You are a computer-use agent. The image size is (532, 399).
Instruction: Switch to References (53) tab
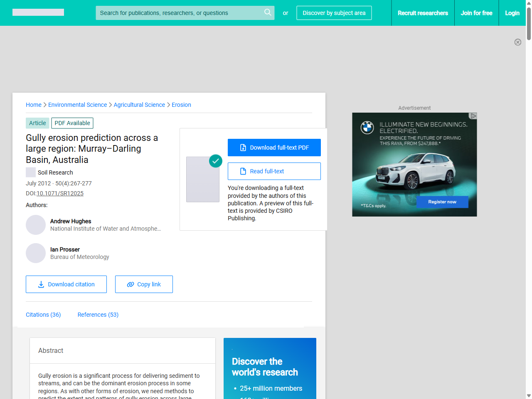coord(98,315)
